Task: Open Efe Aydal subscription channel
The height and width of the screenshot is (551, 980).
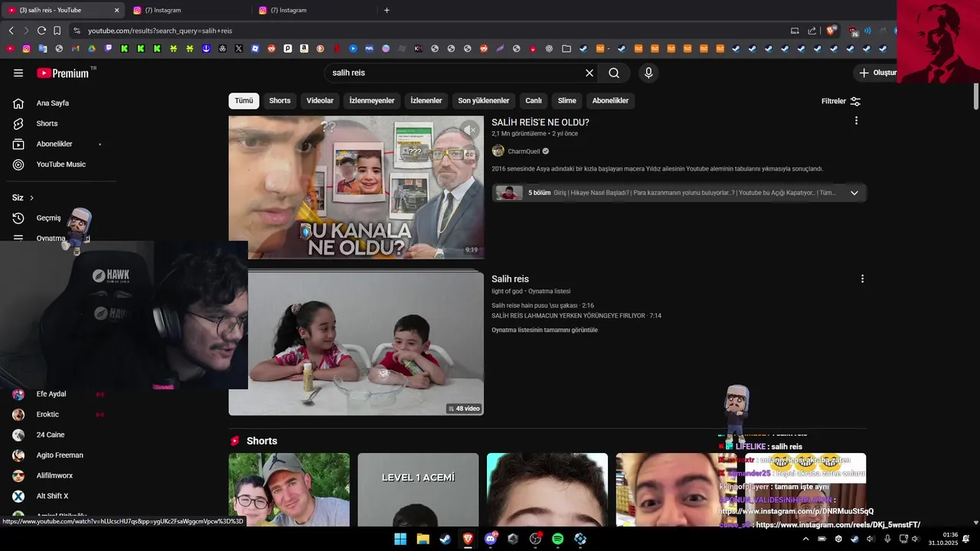Action: (51, 394)
